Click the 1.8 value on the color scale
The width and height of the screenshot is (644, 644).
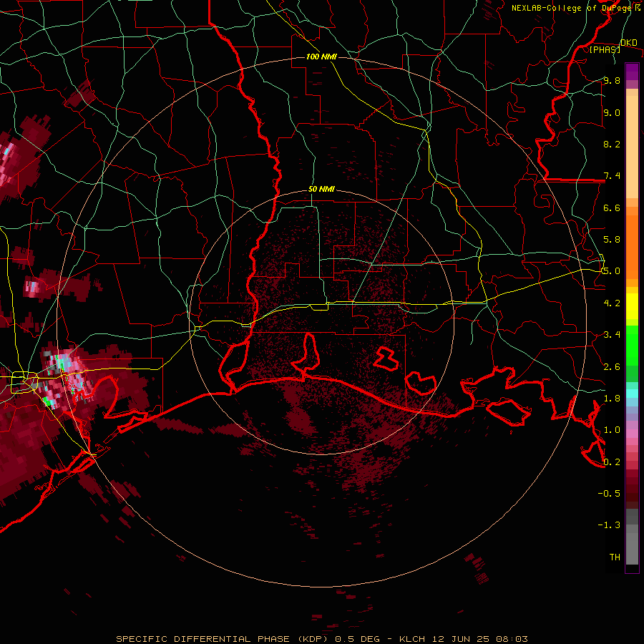point(612,399)
